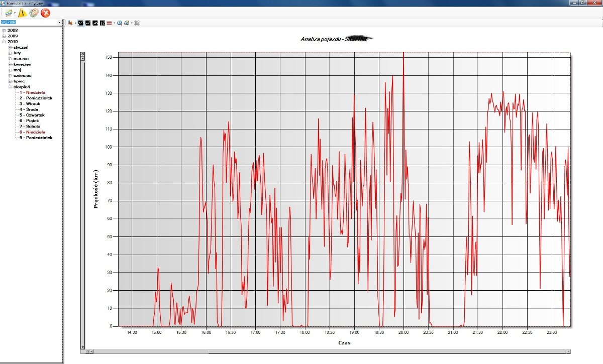Select the sierpień month label

(x=22, y=87)
